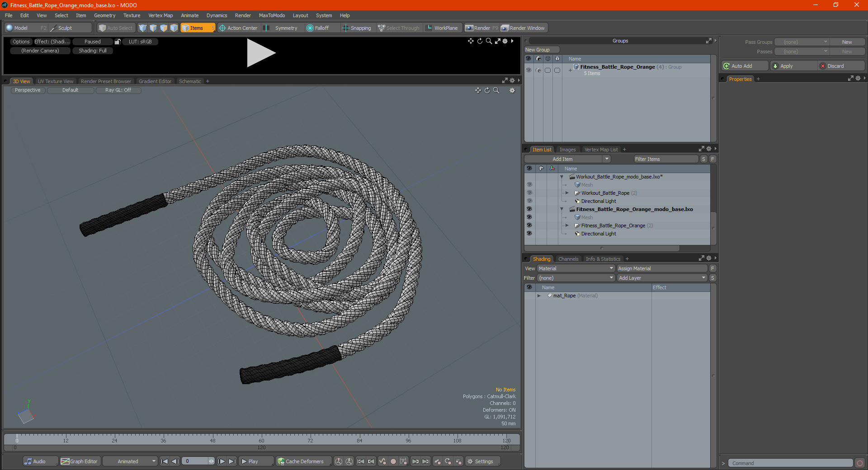868x470 pixels.
Task: Click the Discard button
Action: click(842, 66)
